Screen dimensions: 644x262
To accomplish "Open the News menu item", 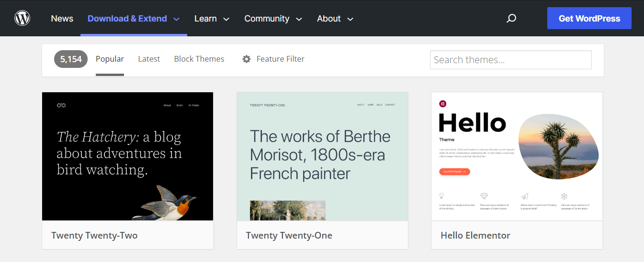I will click(x=62, y=19).
